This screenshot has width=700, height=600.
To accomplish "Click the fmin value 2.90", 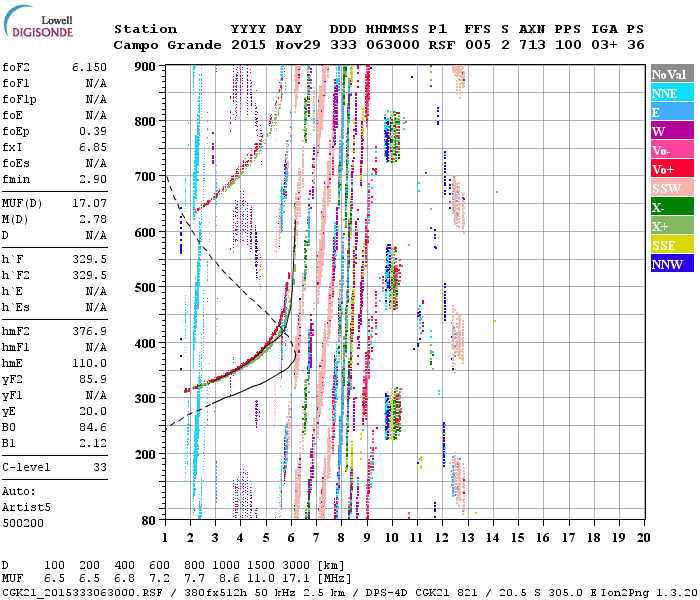I will point(93,179).
